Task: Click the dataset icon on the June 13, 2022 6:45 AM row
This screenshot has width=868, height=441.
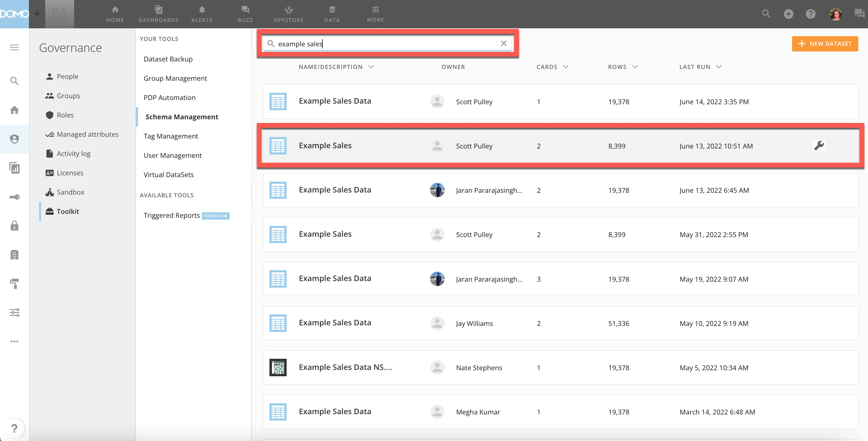Action: (x=278, y=190)
